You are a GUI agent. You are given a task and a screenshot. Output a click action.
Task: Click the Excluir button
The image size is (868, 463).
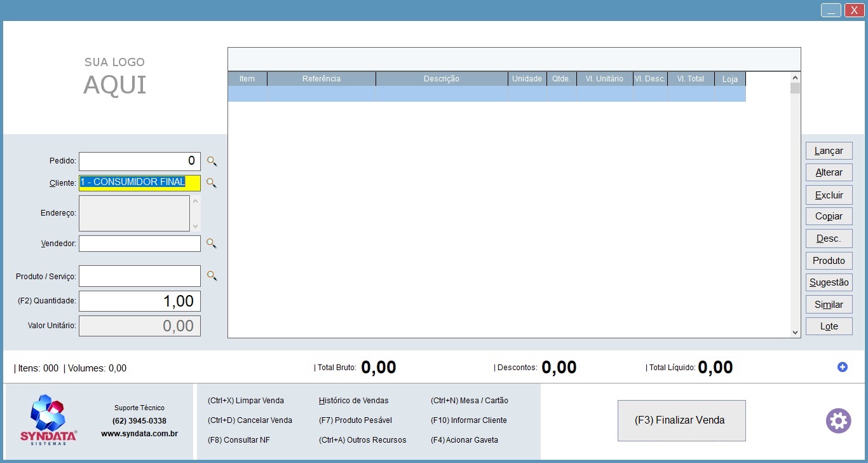pos(829,195)
